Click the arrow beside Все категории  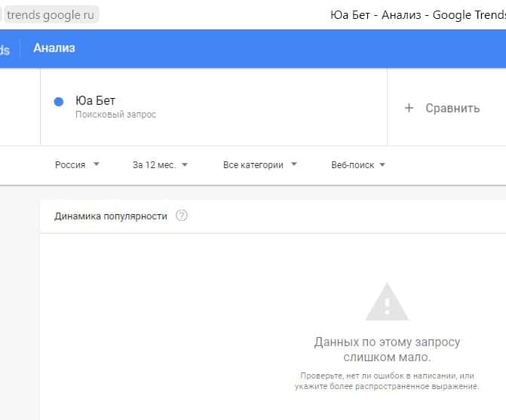293,164
